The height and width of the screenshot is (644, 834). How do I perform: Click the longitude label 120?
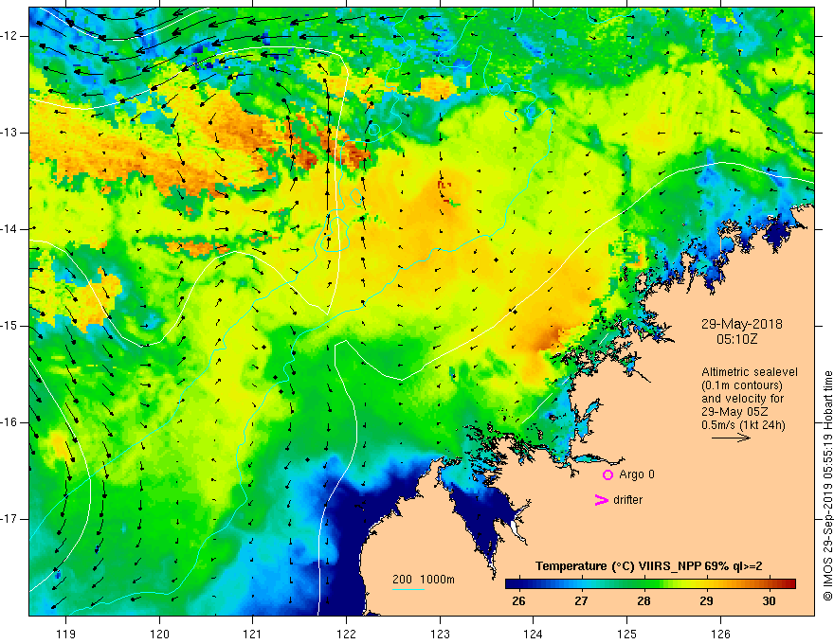coord(159,634)
